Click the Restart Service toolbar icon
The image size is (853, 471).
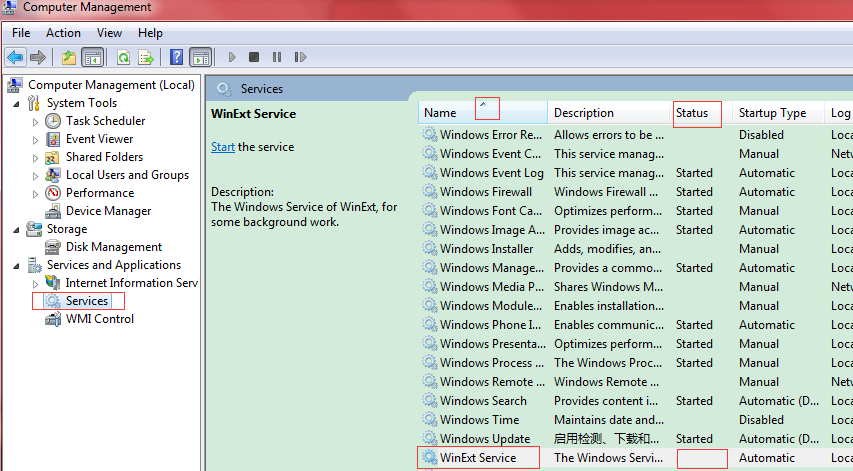[x=300, y=57]
